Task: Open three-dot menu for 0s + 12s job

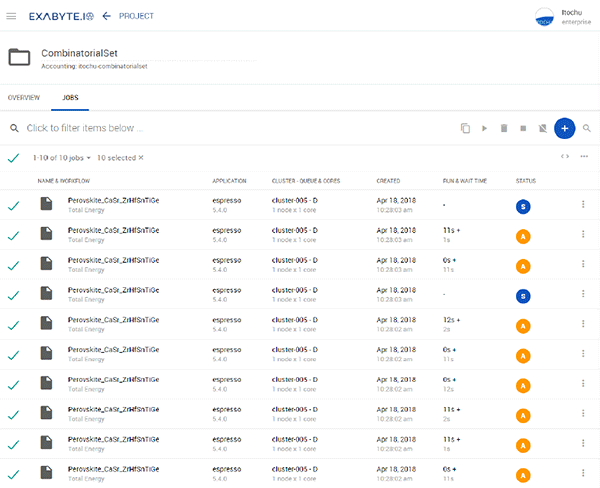Action: coord(583,384)
